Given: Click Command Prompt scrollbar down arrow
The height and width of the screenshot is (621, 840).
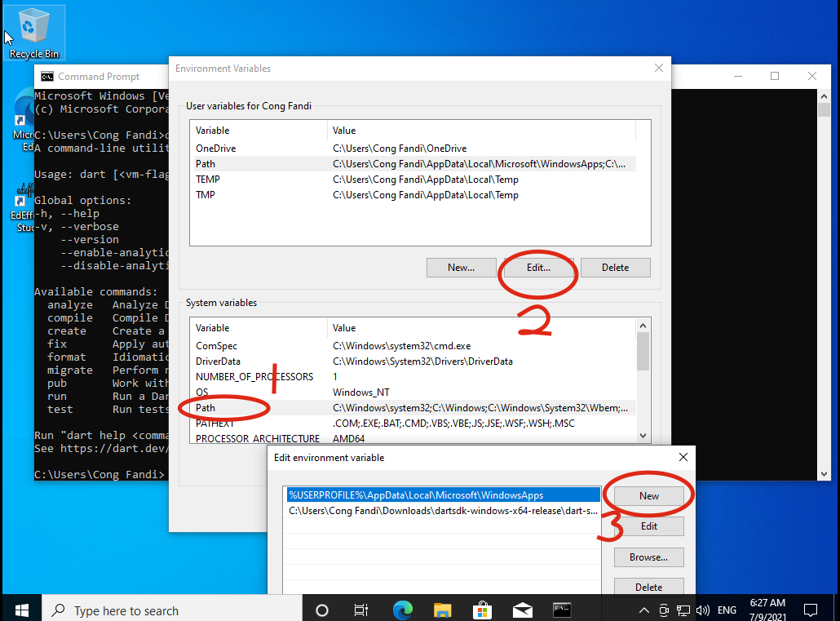Looking at the screenshot, I should (824, 473).
